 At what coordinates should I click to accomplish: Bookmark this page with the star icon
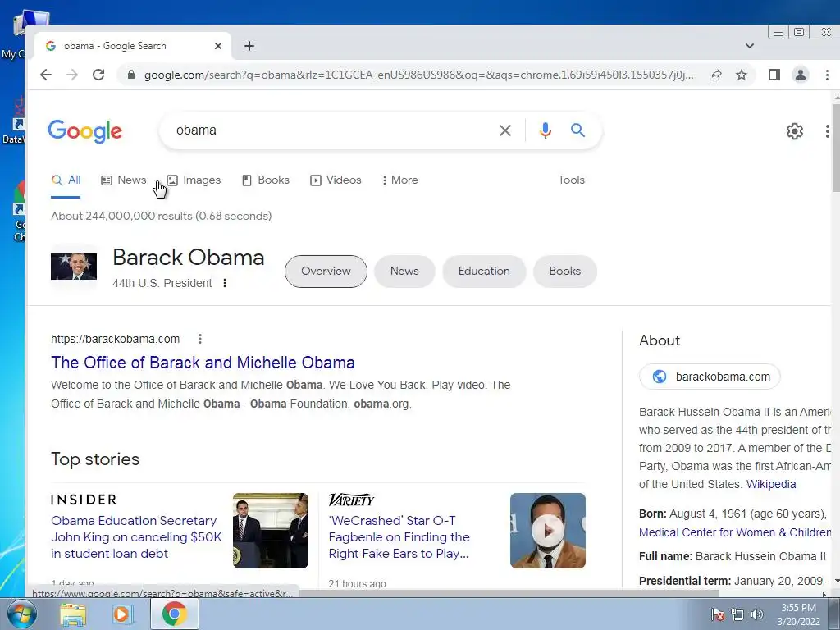click(x=742, y=75)
